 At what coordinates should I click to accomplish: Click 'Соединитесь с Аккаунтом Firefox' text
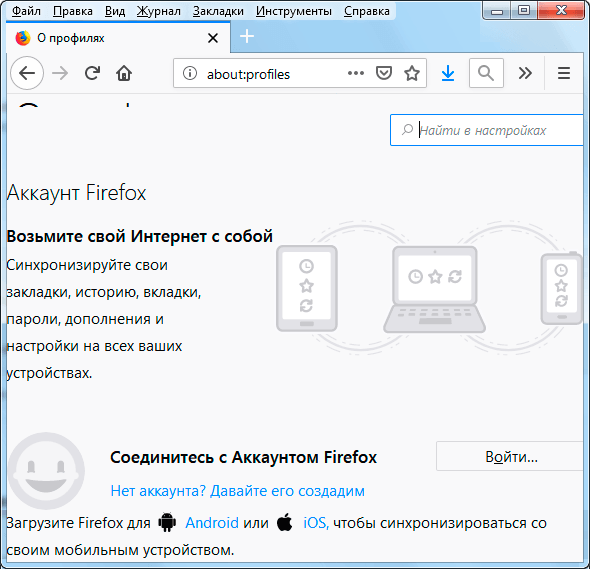pyautogui.click(x=243, y=457)
